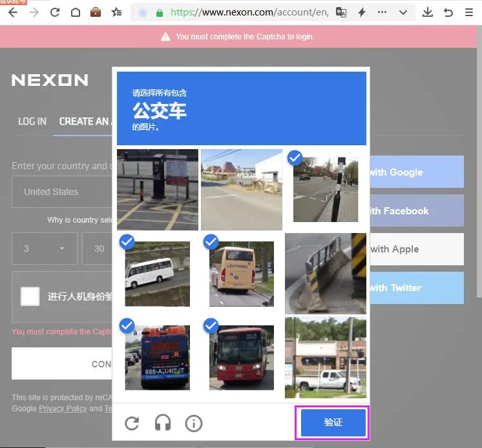Open the bookmarks star list icon

click(116, 12)
